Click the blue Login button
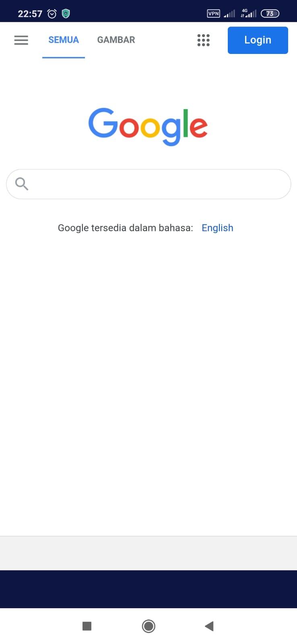Screen dimensions: 297x644 258,40
